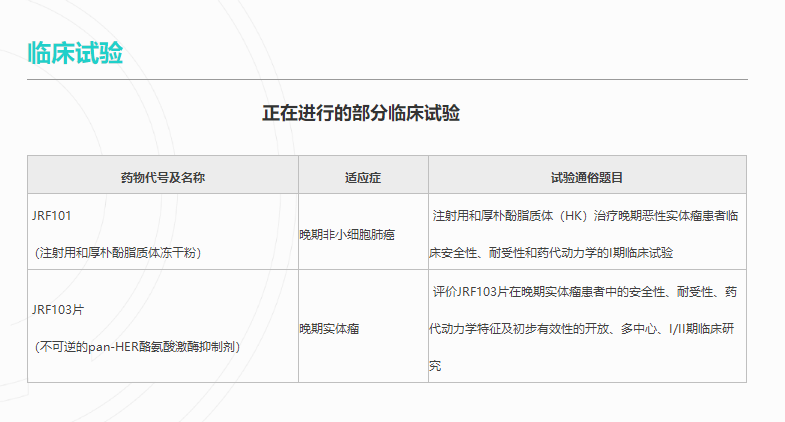
Task: Click the line starting 评价JRF103片在晚期实体瘤患者
Action: [585, 292]
